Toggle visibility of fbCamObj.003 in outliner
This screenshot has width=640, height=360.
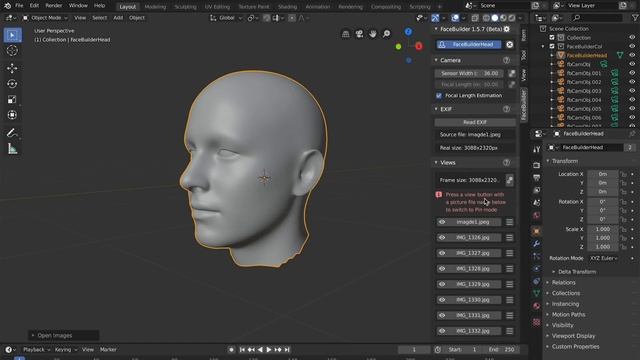point(632,91)
